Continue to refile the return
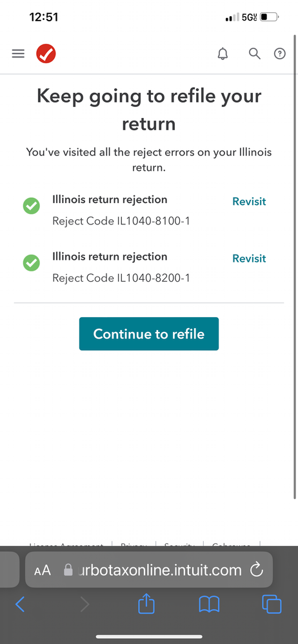Image resolution: width=298 pixels, height=644 pixels. click(x=149, y=334)
